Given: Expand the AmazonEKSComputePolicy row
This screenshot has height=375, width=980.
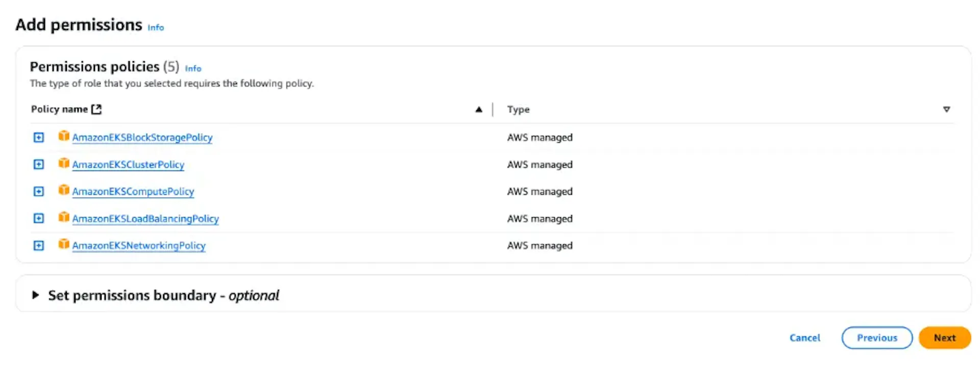Looking at the screenshot, I should (x=39, y=191).
